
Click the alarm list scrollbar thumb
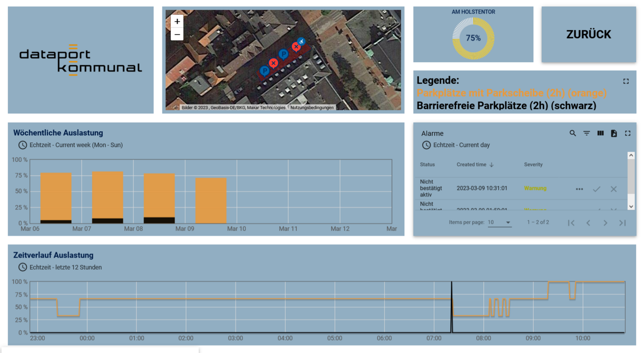pyautogui.click(x=631, y=177)
